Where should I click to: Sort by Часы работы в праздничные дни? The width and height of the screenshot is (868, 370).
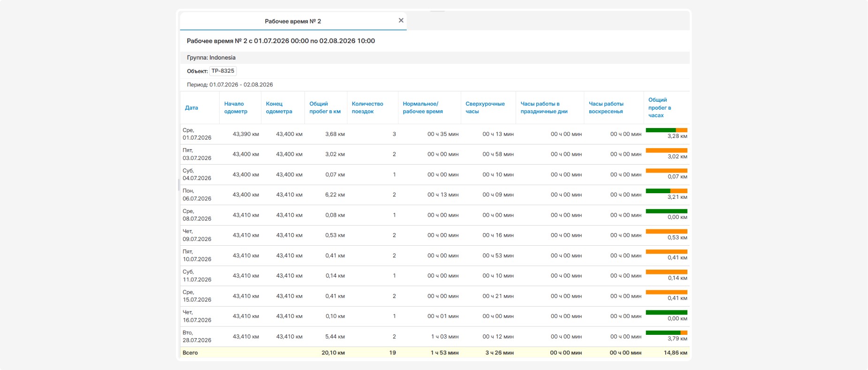[544, 108]
